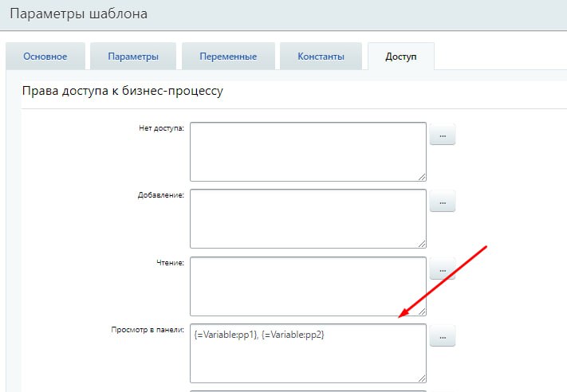Click inside the Добавление text area
This screenshot has height=392, width=567.
308,218
